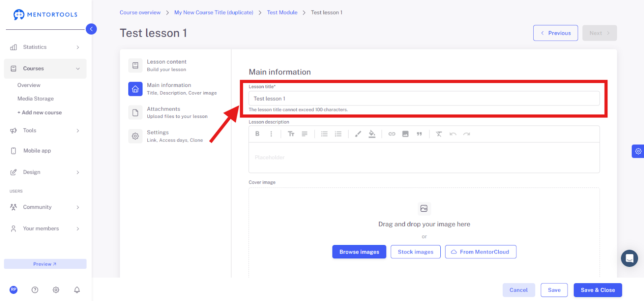Open text alignment options
Screen dimensions: 644x301
(x=305, y=134)
